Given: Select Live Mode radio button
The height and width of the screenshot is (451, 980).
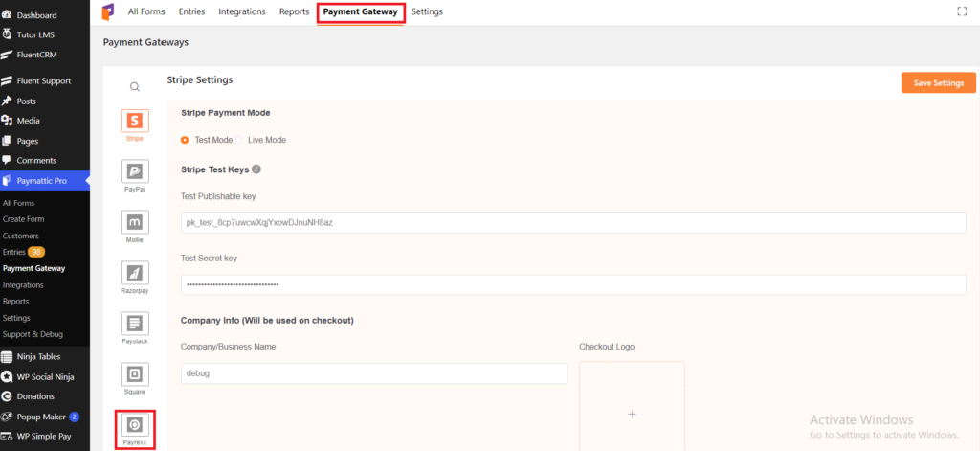Looking at the screenshot, I should [238, 140].
